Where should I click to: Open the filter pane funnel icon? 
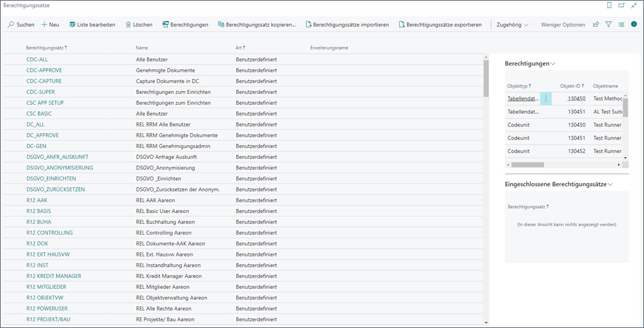(x=609, y=25)
